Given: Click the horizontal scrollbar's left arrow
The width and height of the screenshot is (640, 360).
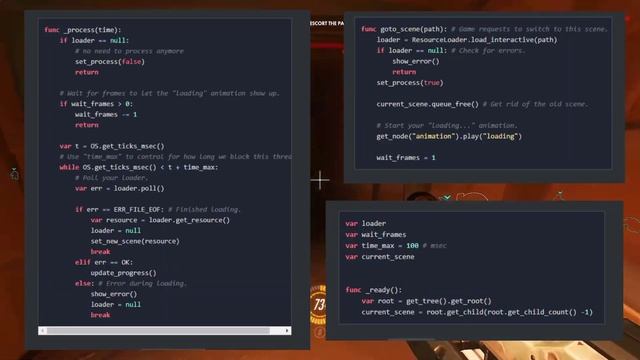Looking at the screenshot, I should click(43, 331).
